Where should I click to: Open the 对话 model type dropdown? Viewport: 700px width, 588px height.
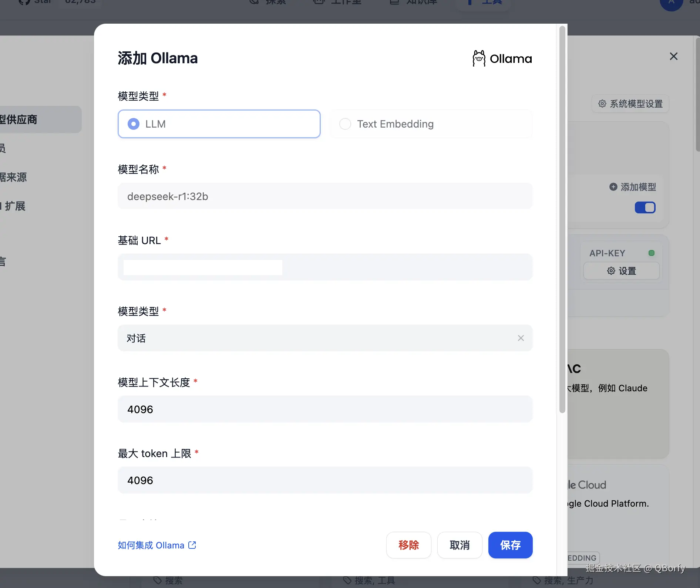point(325,338)
